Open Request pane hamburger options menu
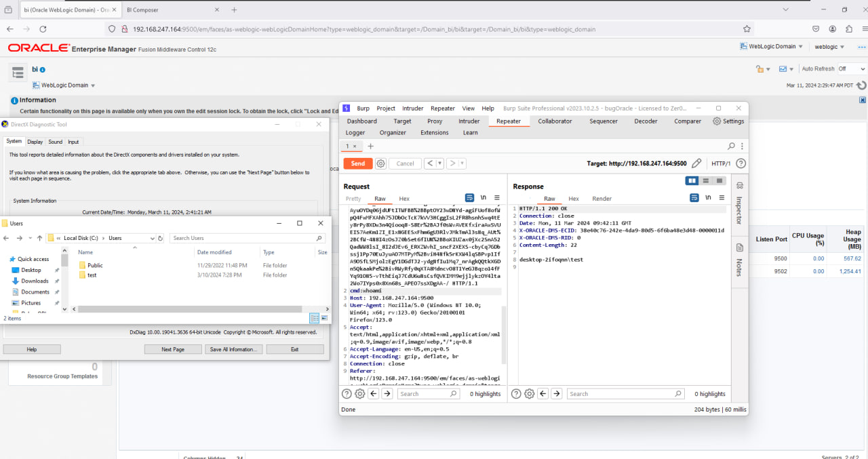The height and width of the screenshot is (459, 868). point(498,198)
